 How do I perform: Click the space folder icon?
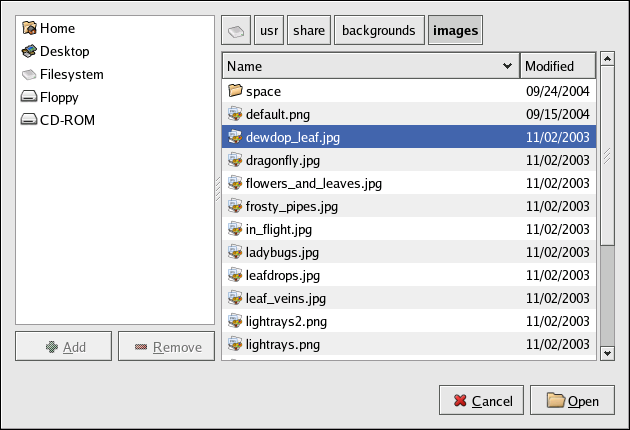click(235, 91)
